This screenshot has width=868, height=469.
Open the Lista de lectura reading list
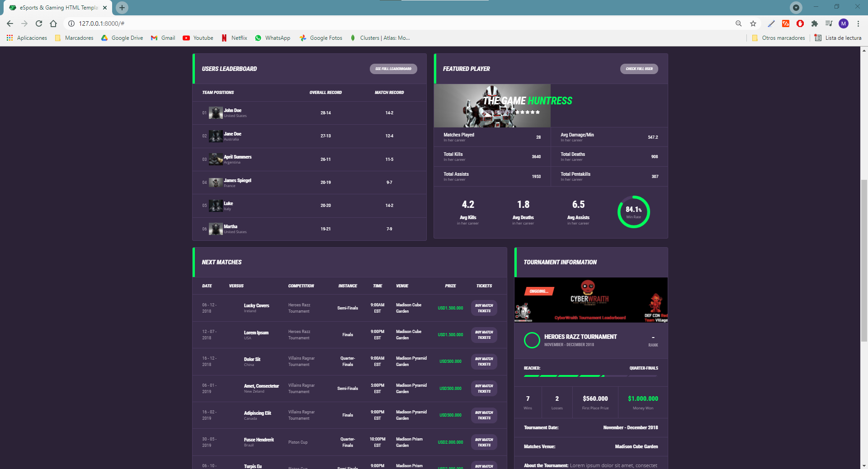(838, 38)
